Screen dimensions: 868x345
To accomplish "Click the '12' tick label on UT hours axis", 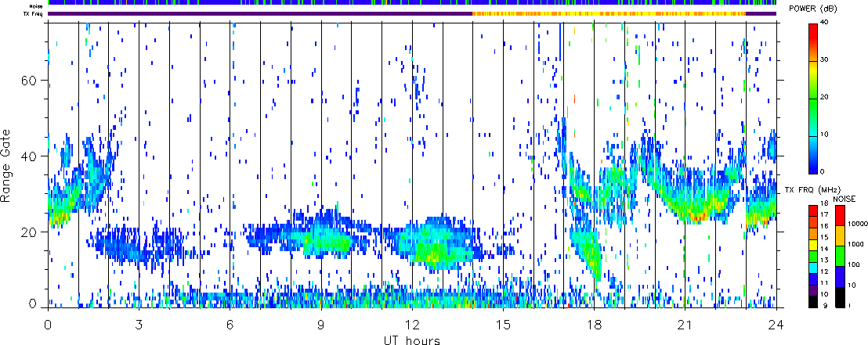I will (x=412, y=325).
